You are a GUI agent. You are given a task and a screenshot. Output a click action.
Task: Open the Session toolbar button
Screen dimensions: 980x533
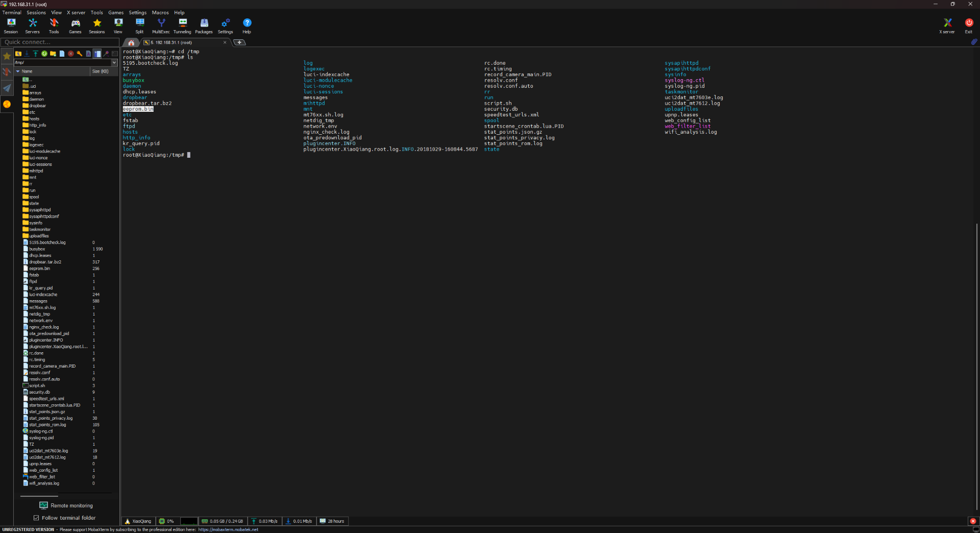pos(11,26)
